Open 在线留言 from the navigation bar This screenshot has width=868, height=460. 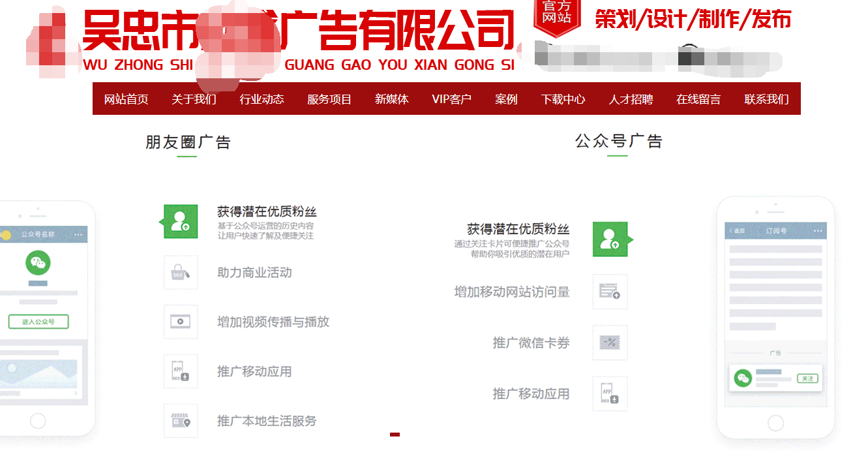698,99
